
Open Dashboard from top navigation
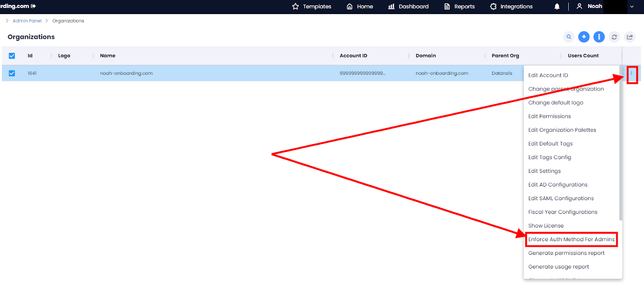(x=413, y=6)
